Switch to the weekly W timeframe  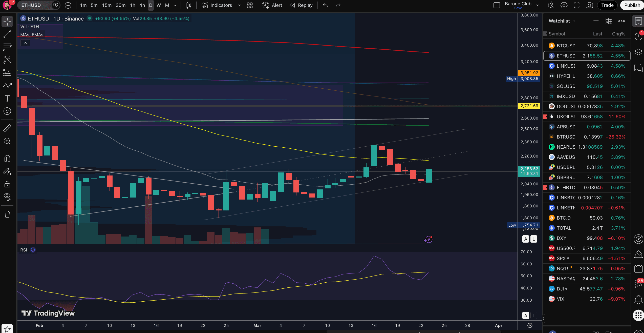click(x=159, y=5)
